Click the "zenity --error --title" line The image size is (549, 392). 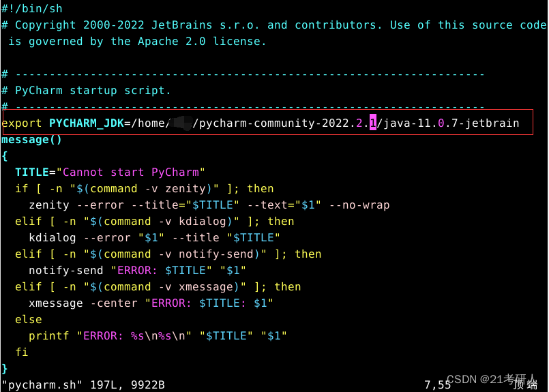209,205
